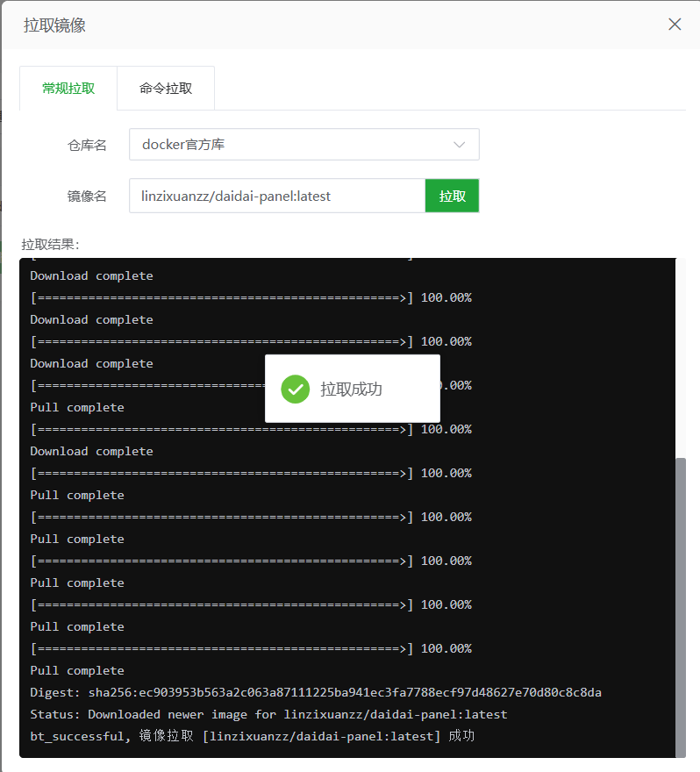Click the pull log scrollbar thumb
700x772 pixels.
click(x=680, y=605)
